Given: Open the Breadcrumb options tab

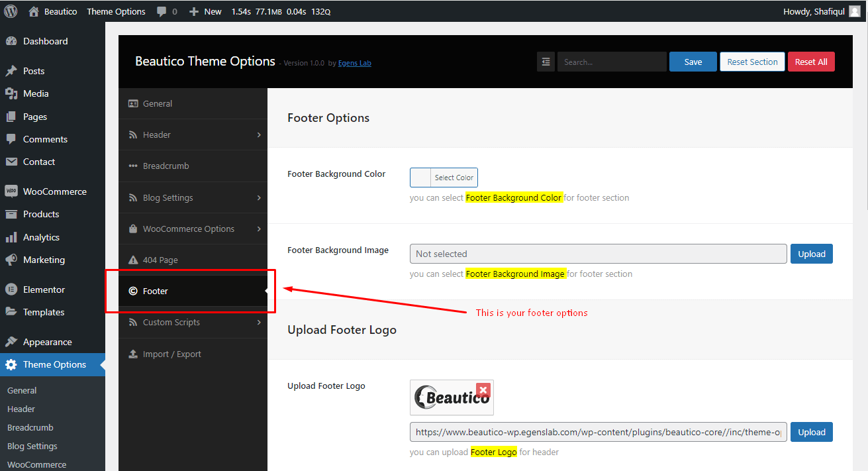Looking at the screenshot, I should pos(193,166).
